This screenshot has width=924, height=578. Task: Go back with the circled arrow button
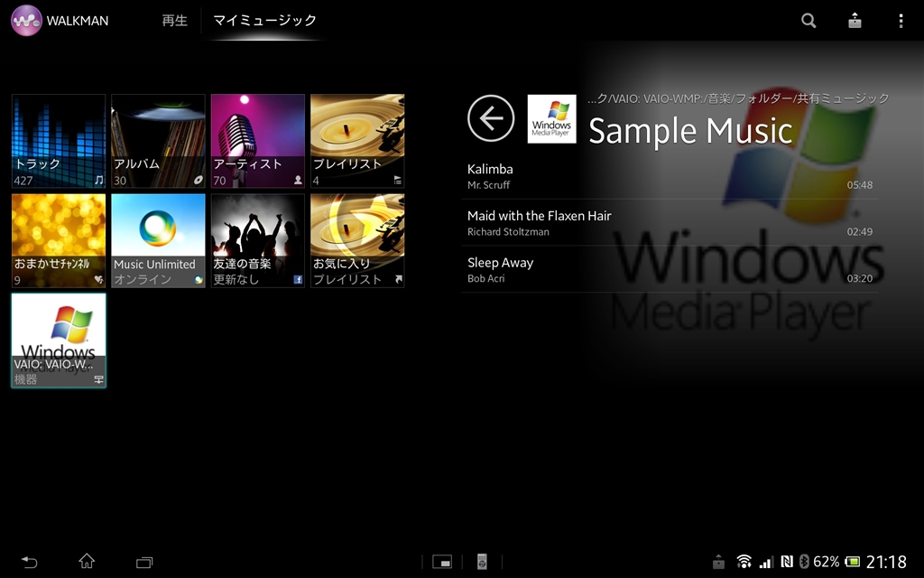(491, 118)
